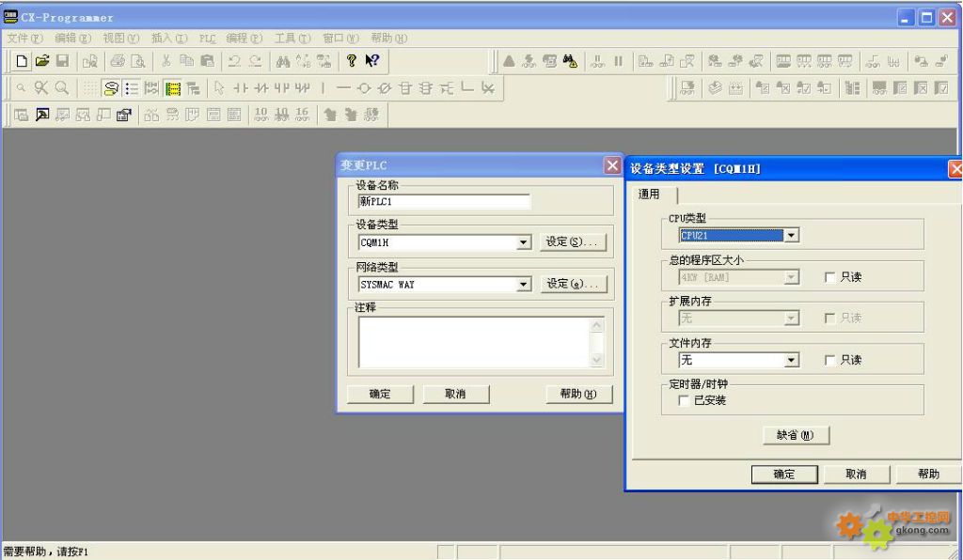Open the PLC menu

(208, 38)
